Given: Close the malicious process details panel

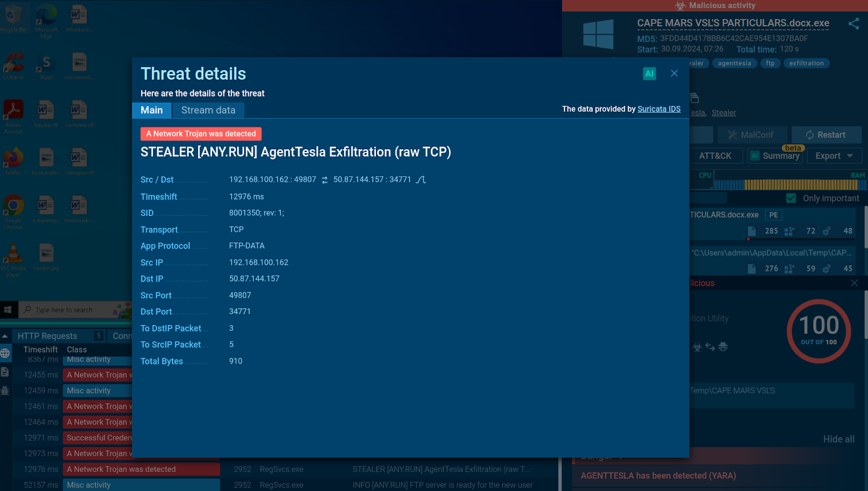Looking at the screenshot, I should (854, 283).
